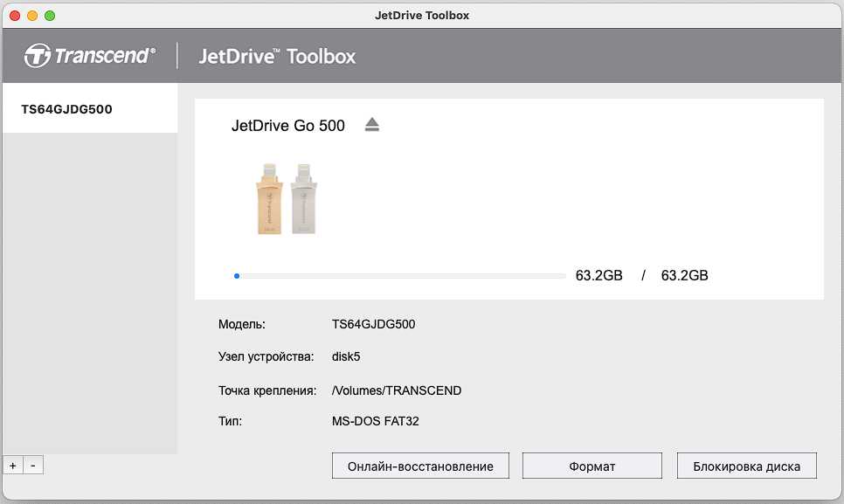The height and width of the screenshot is (504, 844).
Task: Remove device with the minus button
Action: (x=33, y=466)
